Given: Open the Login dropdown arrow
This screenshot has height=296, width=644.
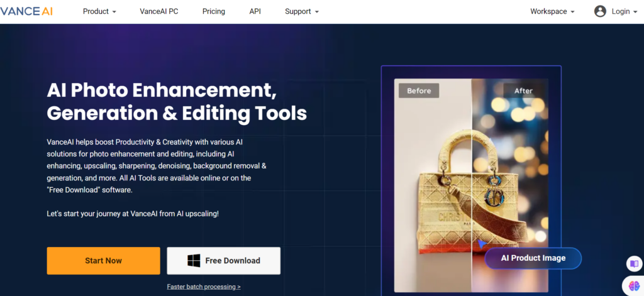Looking at the screenshot, I should point(635,12).
